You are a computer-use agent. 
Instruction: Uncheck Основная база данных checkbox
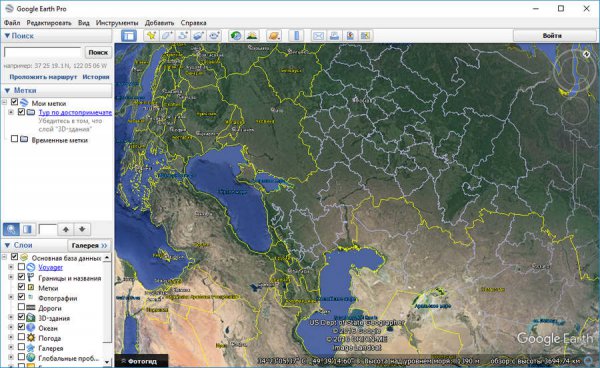coord(15,257)
